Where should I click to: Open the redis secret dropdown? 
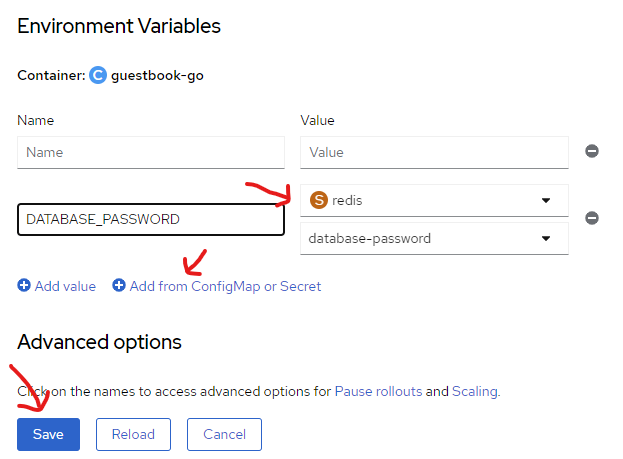click(434, 200)
